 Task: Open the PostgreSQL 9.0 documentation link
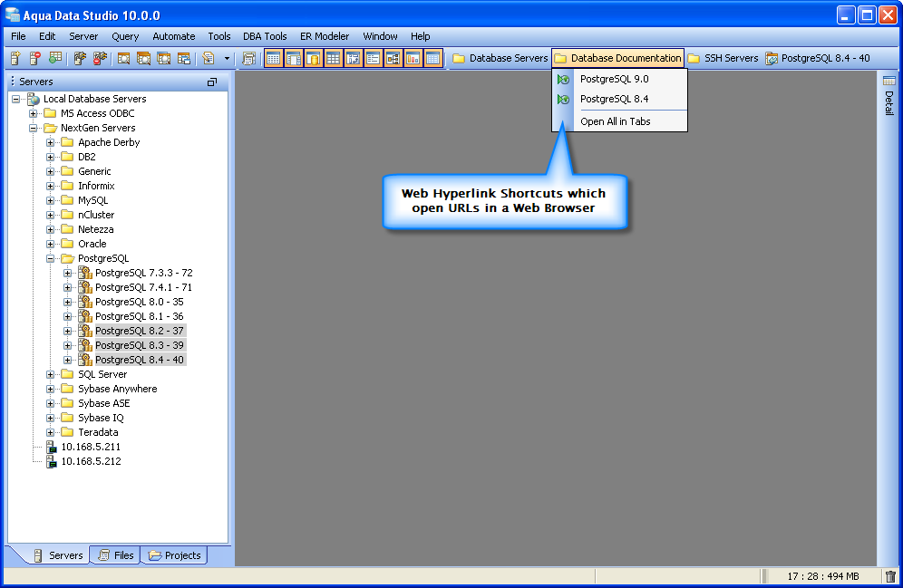(x=619, y=79)
